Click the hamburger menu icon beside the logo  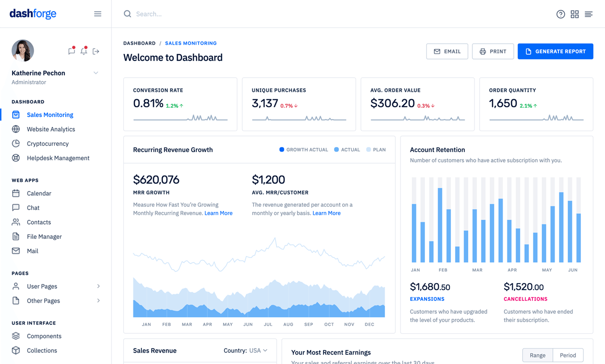point(97,14)
